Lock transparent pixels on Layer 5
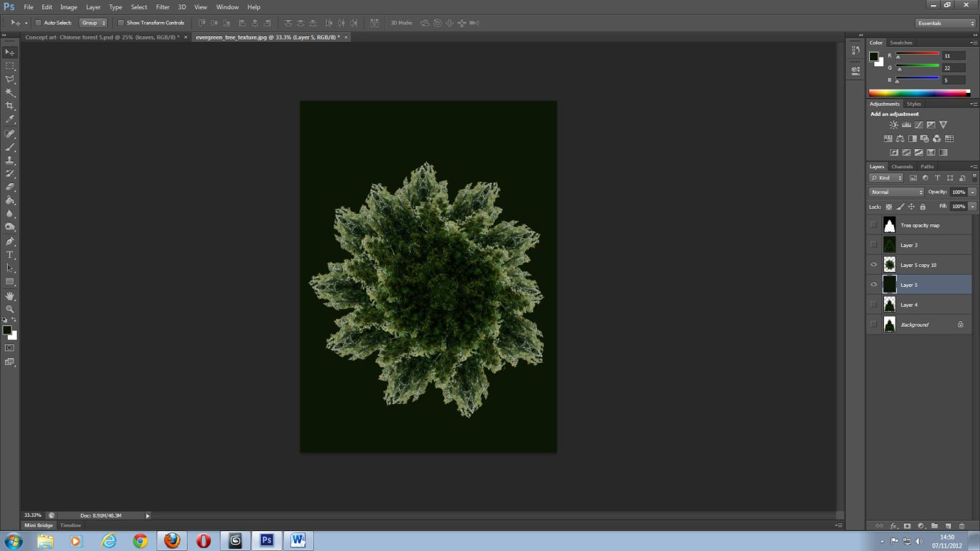 (890, 207)
